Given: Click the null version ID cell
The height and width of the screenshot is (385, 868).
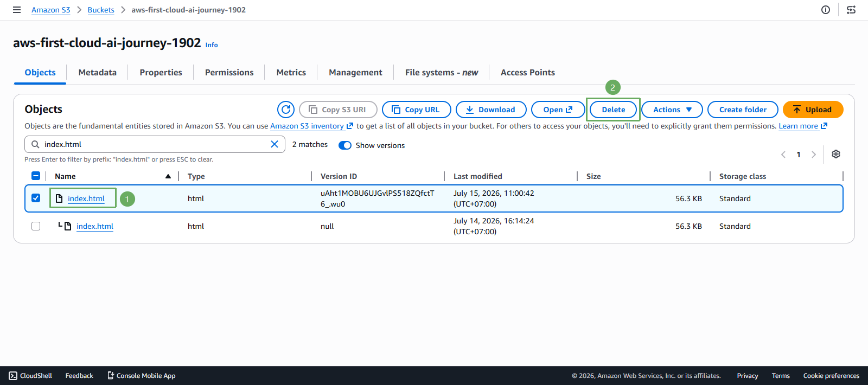Looking at the screenshot, I should [x=327, y=226].
